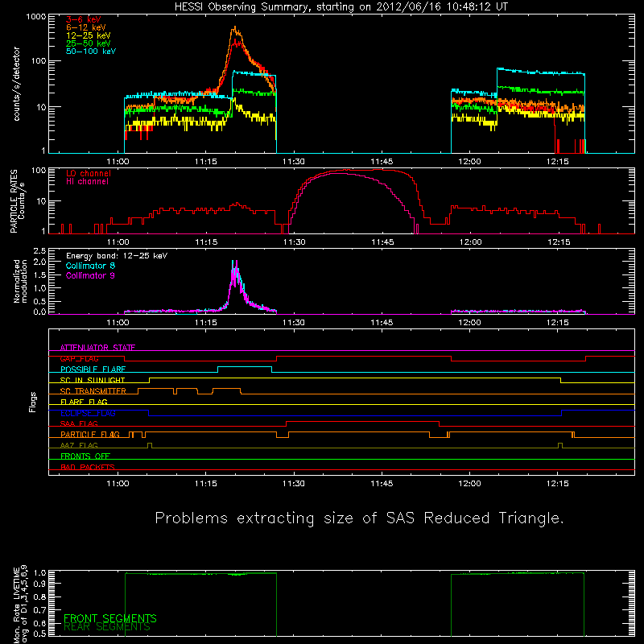Click the 1.0 tick on livetime axis

click(39, 573)
